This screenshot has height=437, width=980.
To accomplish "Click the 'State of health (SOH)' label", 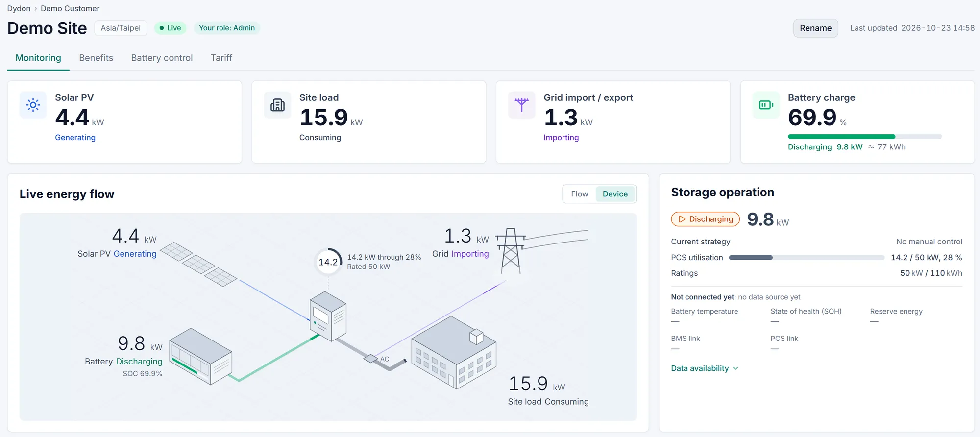I will (x=806, y=311).
